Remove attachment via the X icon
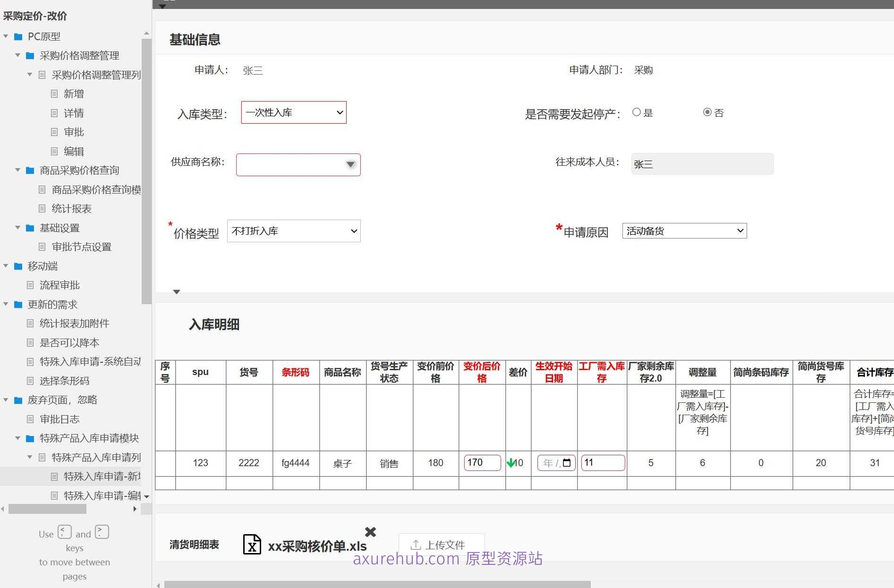The width and height of the screenshot is (894, 588). tap(370, 532)
